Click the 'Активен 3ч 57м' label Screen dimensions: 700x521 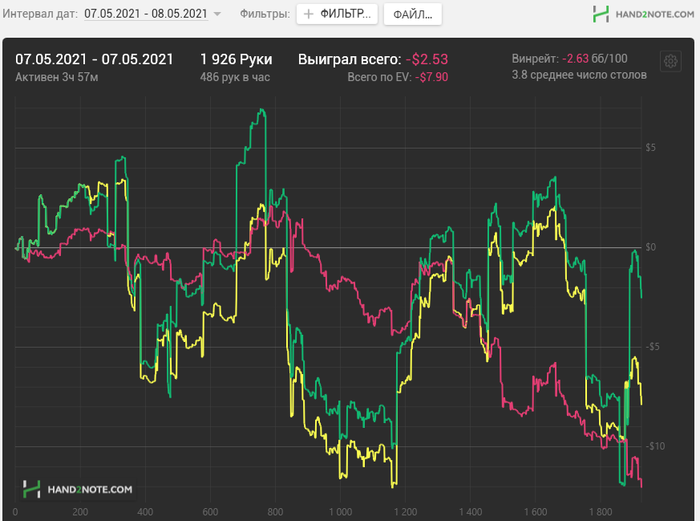[57, 77]
